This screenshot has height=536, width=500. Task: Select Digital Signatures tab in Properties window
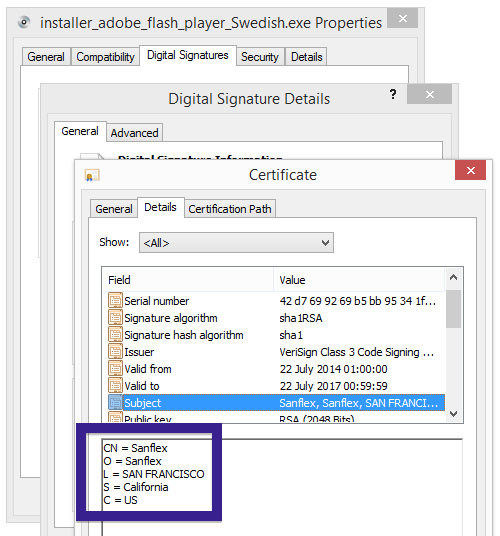(188, 55)
